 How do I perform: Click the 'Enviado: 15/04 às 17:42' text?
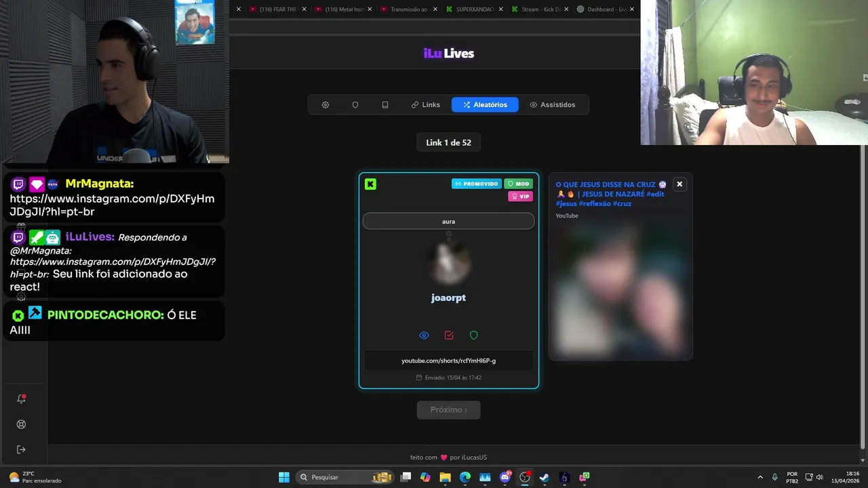tap(448, 378)
